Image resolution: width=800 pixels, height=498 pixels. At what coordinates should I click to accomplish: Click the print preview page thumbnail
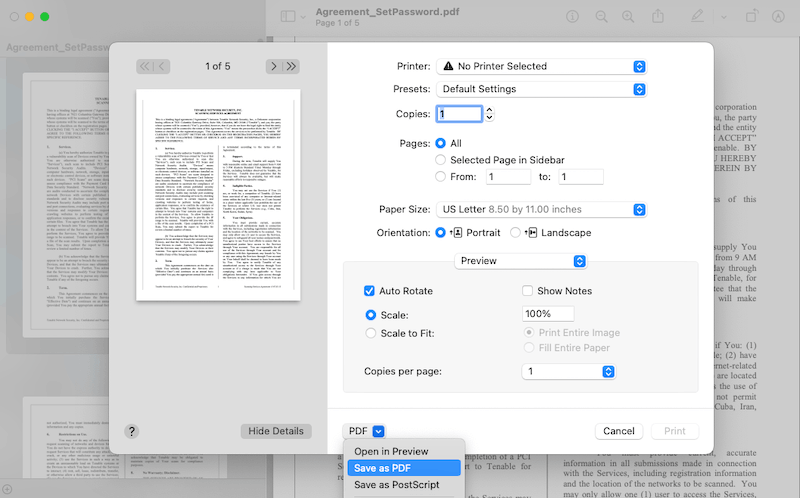coord(218,195)
